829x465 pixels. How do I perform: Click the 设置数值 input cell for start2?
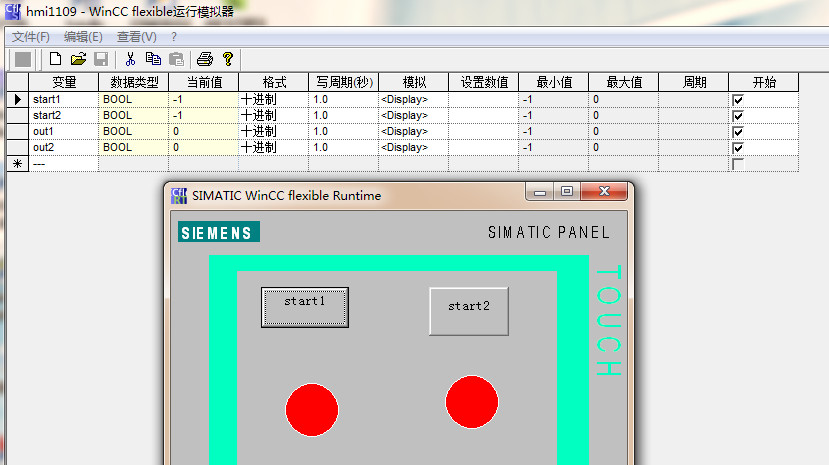(484, 115)
